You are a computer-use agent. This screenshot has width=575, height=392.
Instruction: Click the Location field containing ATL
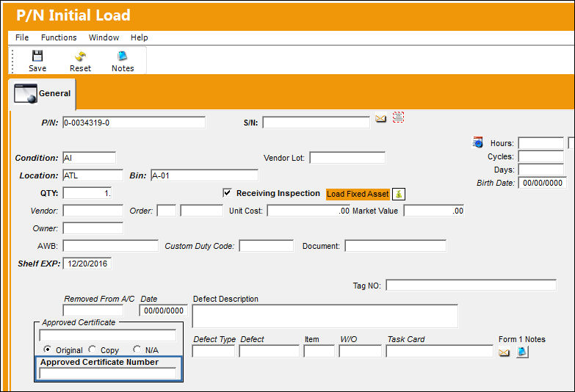coord(93,175)
